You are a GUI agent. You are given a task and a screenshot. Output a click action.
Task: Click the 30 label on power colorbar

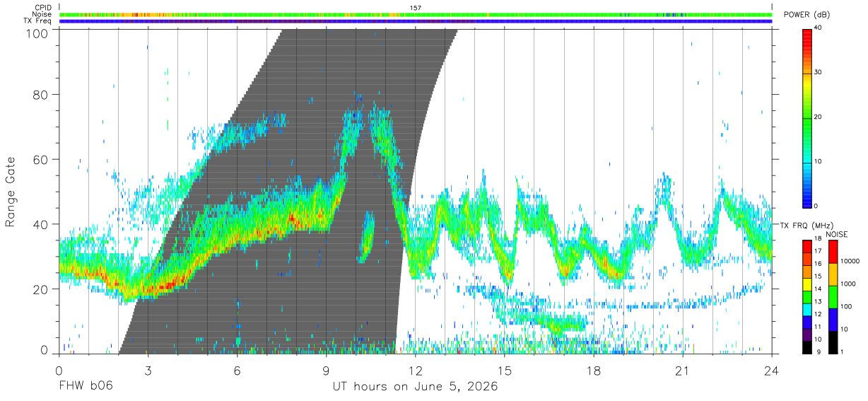(819, 73)
